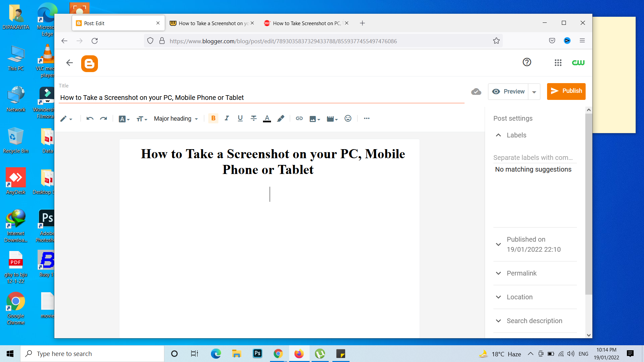
Task: Insert special characters with the emoji icon
Action: 348,118
